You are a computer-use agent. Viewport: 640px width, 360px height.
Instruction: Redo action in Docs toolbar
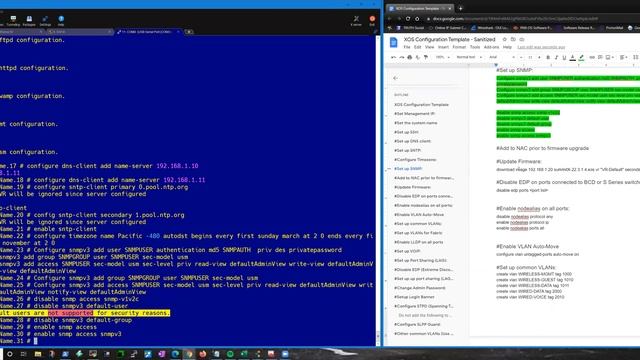click(x=402, y=58)
